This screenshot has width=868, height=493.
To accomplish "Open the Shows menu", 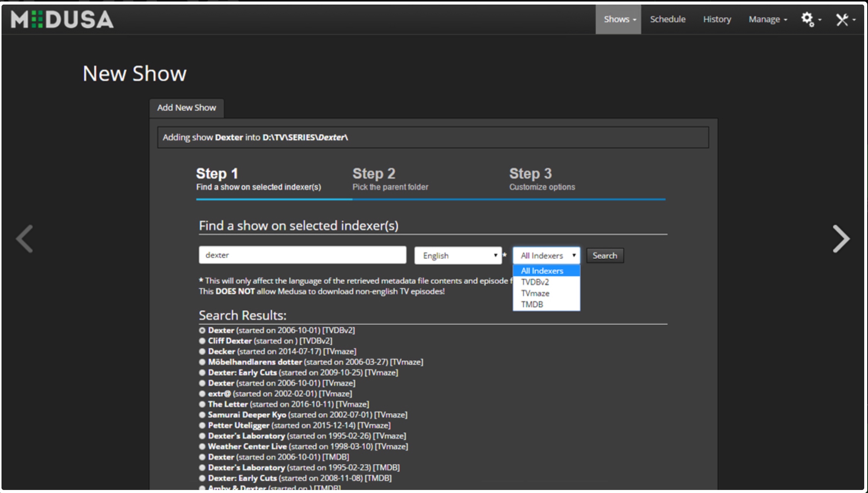I will 618,19.
